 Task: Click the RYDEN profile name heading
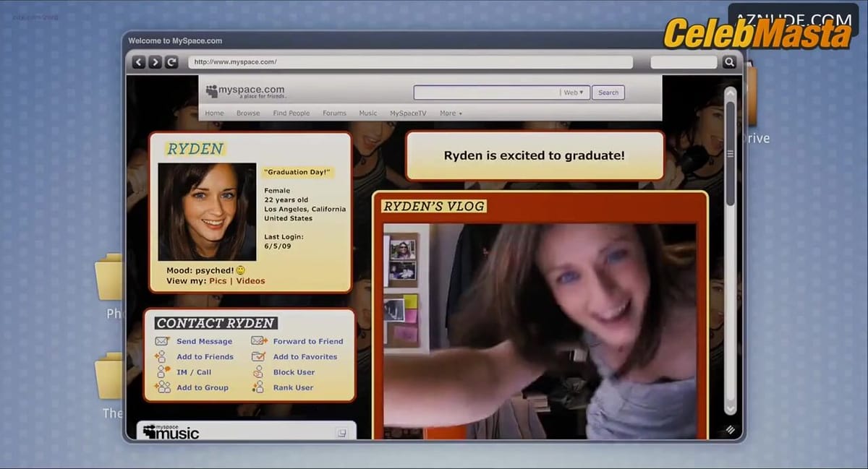pos(195,149)
